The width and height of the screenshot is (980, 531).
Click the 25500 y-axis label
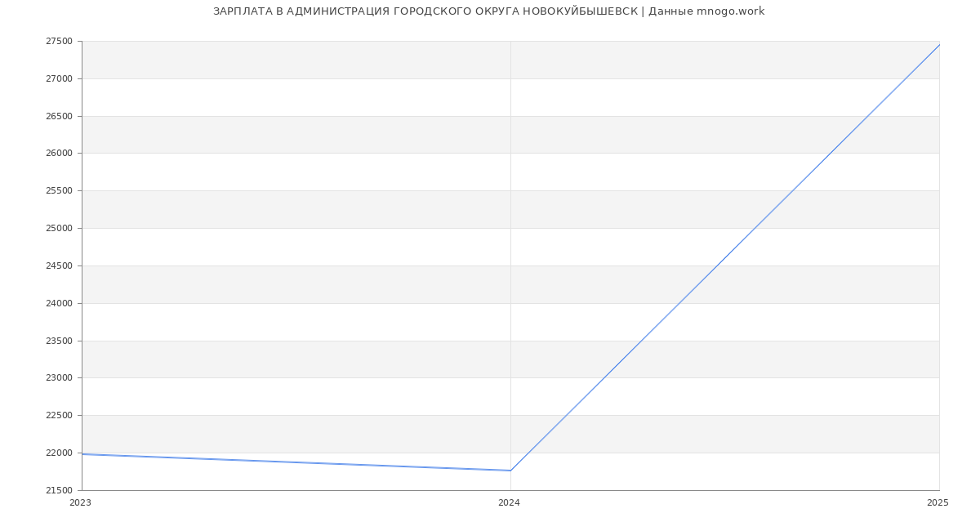(x=59, y=191)
